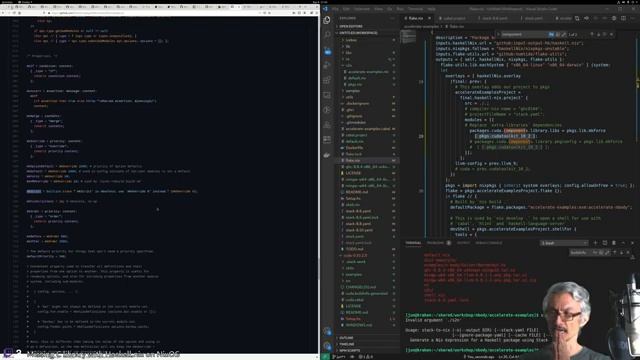
Task: Open the Accounts icon in the activity bar
Action: [x=327, y=331]
